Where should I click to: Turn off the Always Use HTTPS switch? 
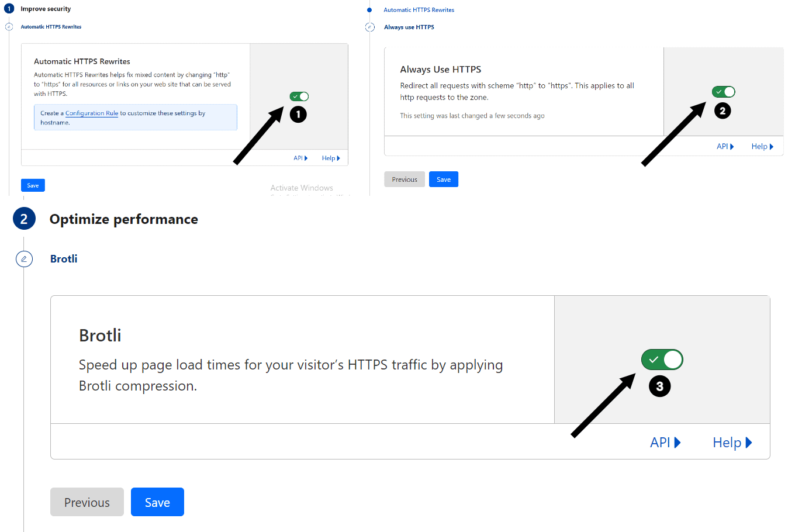tap(723, 91)
